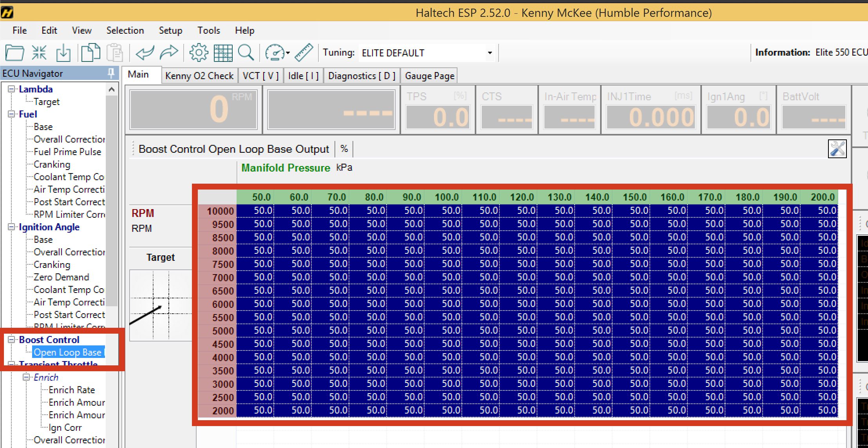868x448 pixels.
Task: Toggle the ECU Navigator pin icon
Action: click(x=111, y=73)
